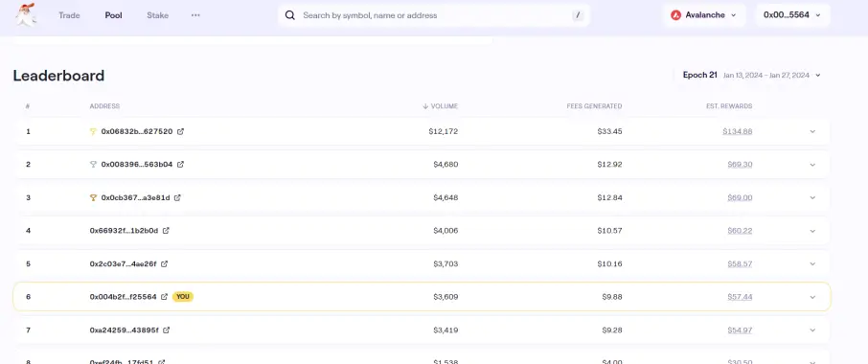This screenshot has height=364, width=868.
Task: Click silver trophy icon in rank 2 row
Action: 93,165
